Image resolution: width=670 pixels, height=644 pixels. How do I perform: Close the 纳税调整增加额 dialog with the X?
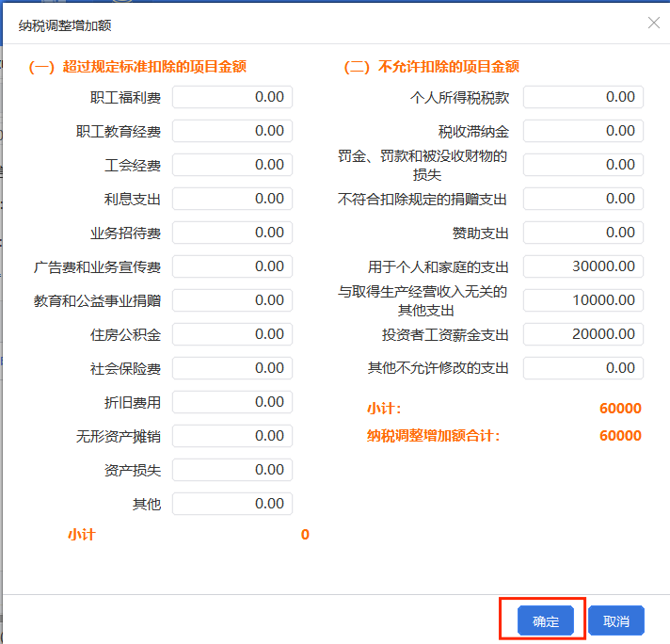point(654,24)
